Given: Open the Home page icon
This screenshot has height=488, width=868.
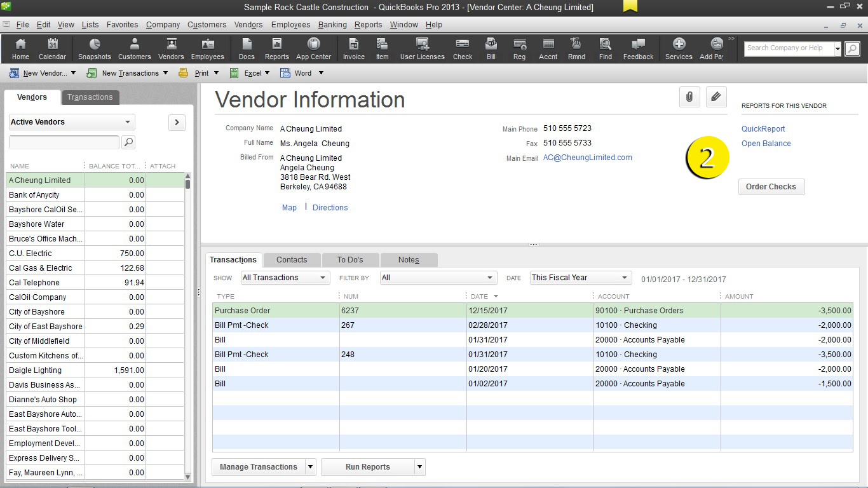Looking at the screenshot, I should [20, 48].
